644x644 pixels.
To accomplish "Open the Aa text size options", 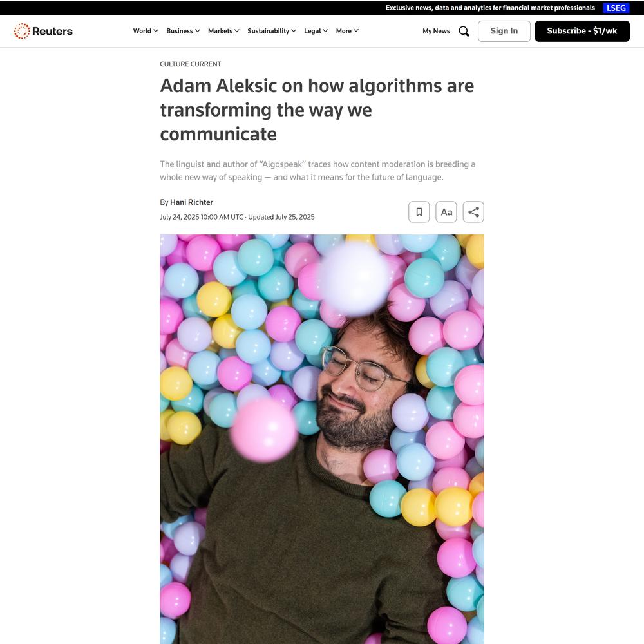I will click(x=446, y=212).
